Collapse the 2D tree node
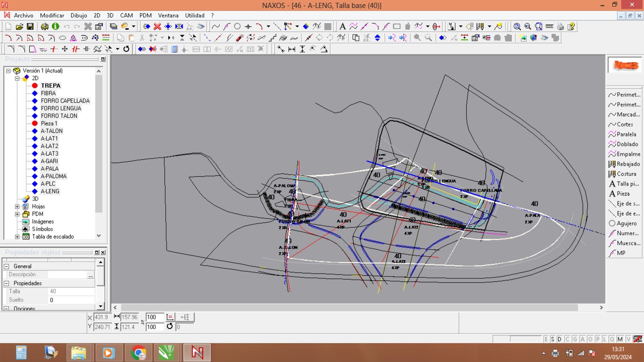 pos(17,78)
